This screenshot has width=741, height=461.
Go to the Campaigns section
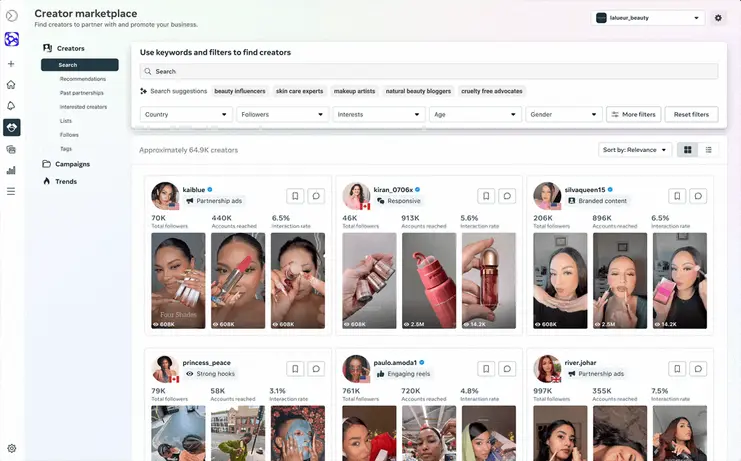tap(72, 164)
